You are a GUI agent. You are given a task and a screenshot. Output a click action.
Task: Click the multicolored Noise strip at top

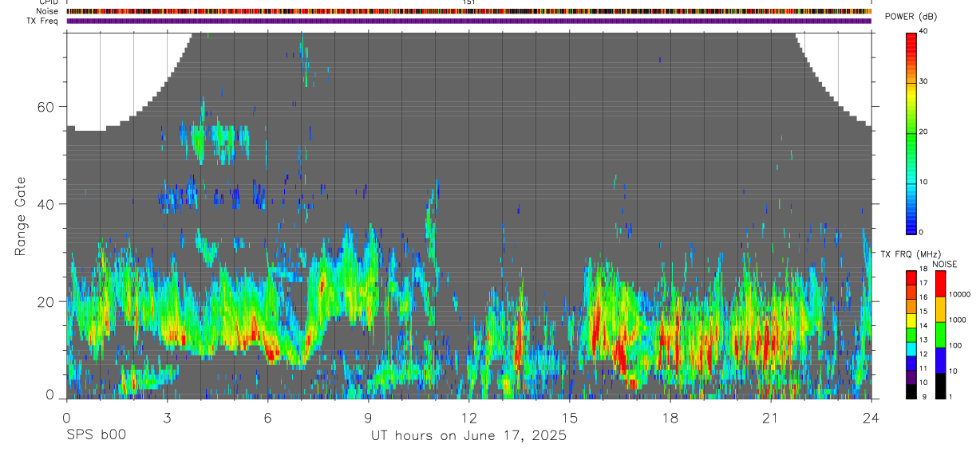(x=468, y=11)
